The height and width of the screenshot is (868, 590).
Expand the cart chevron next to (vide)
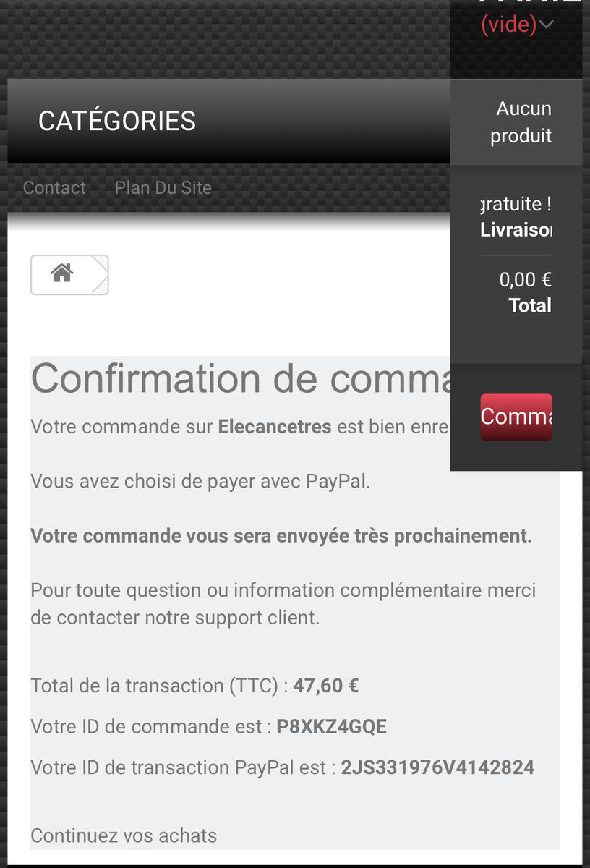coord(547,25)
